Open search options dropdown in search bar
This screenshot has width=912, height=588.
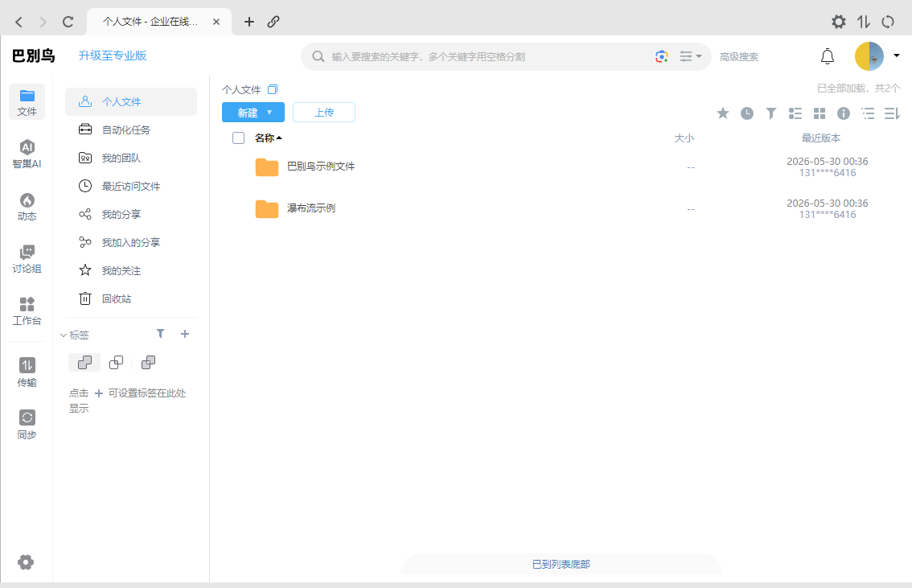pos(690,56)
